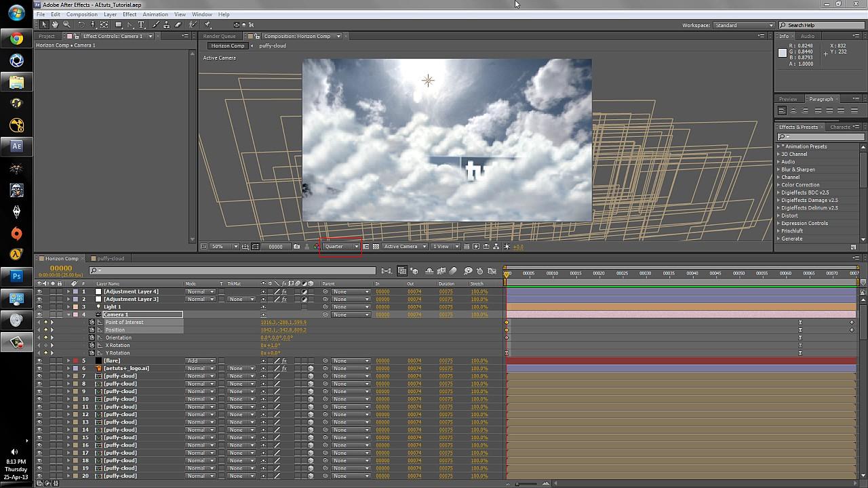868x488 pixels.
Task: Click the Info panel color swatch
Action: 782,53
